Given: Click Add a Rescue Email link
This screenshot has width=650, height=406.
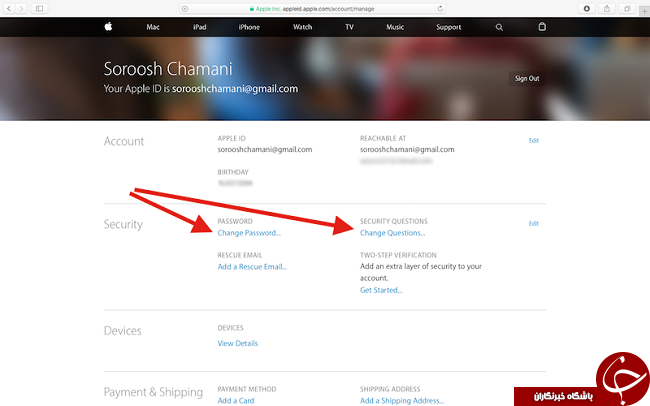Looking at the screenshot, I should [252, 267].
